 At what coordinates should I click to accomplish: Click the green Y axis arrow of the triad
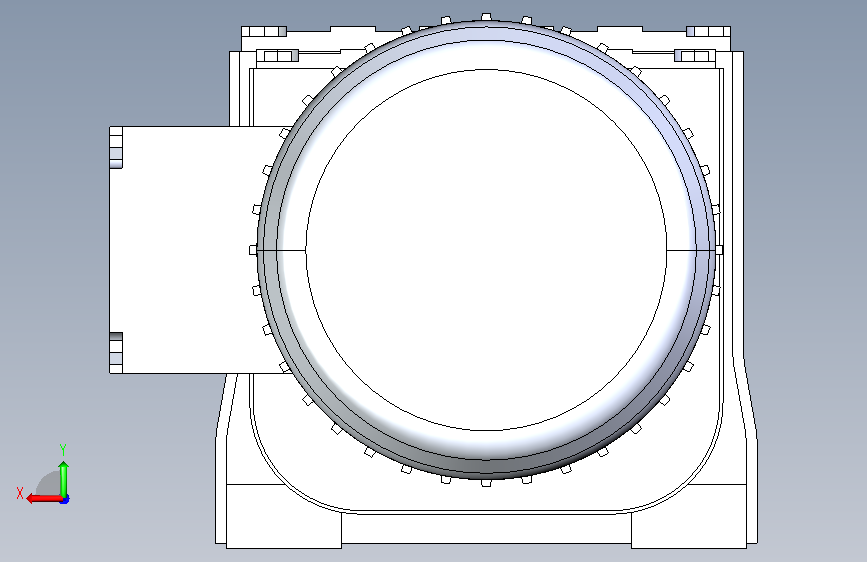click(64, 478)
